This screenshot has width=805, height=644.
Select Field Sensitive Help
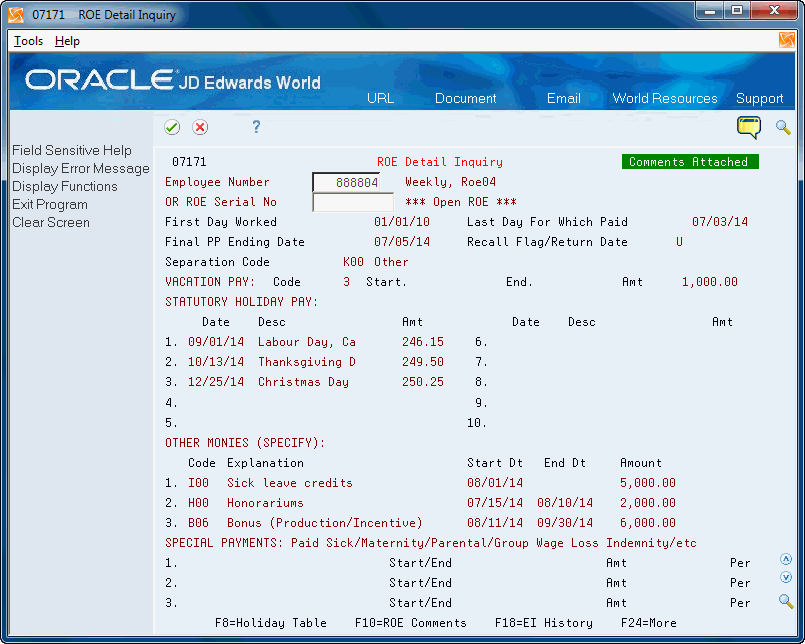pyautogui.click(x=72, y=150)
